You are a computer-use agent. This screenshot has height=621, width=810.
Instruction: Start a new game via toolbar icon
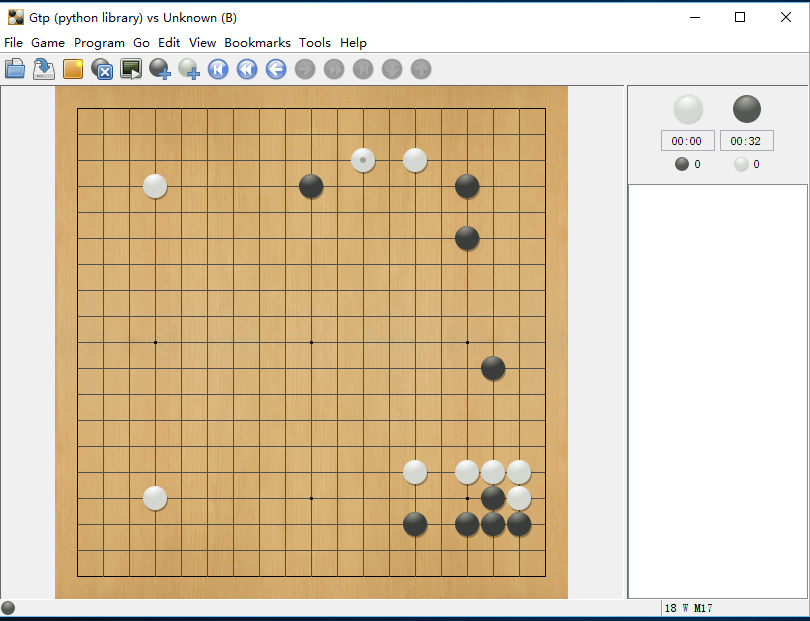click(x=73, y=68)
